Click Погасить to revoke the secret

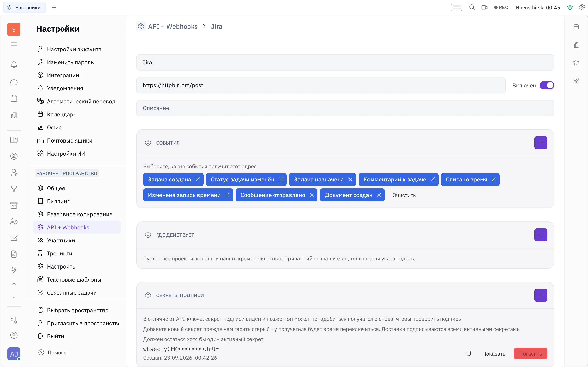[x=530, y=354]
